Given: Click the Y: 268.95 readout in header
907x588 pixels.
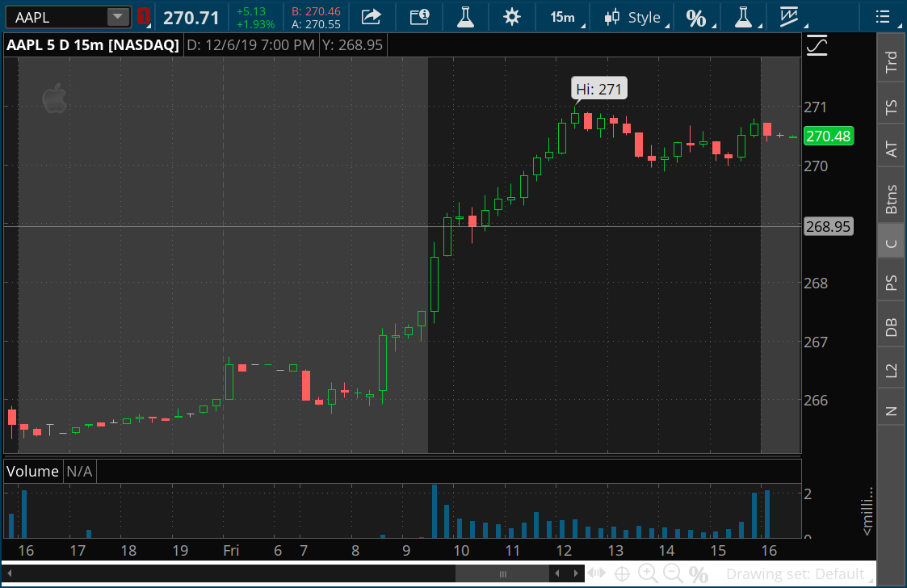Looking at the screenshot, I should tap(352, 44).
